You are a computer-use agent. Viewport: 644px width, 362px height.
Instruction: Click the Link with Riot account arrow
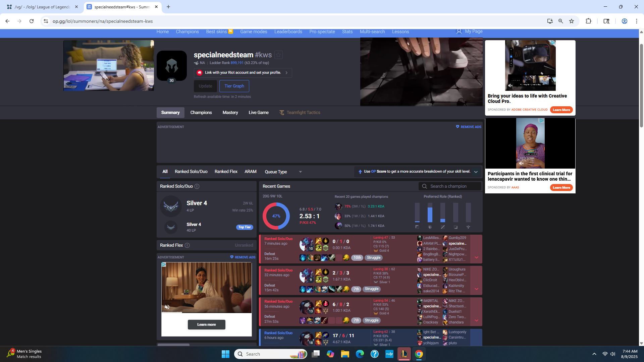point(286,73)
